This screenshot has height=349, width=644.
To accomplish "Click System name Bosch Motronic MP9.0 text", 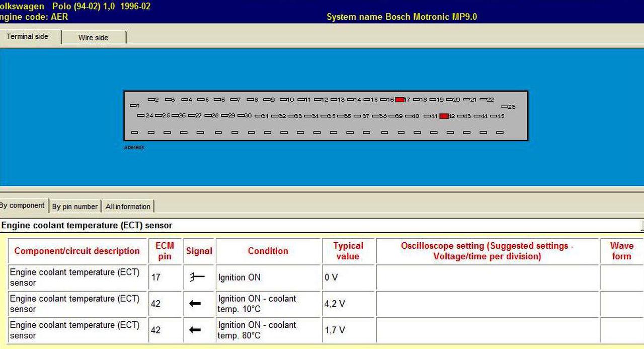I will click(401, 17).
